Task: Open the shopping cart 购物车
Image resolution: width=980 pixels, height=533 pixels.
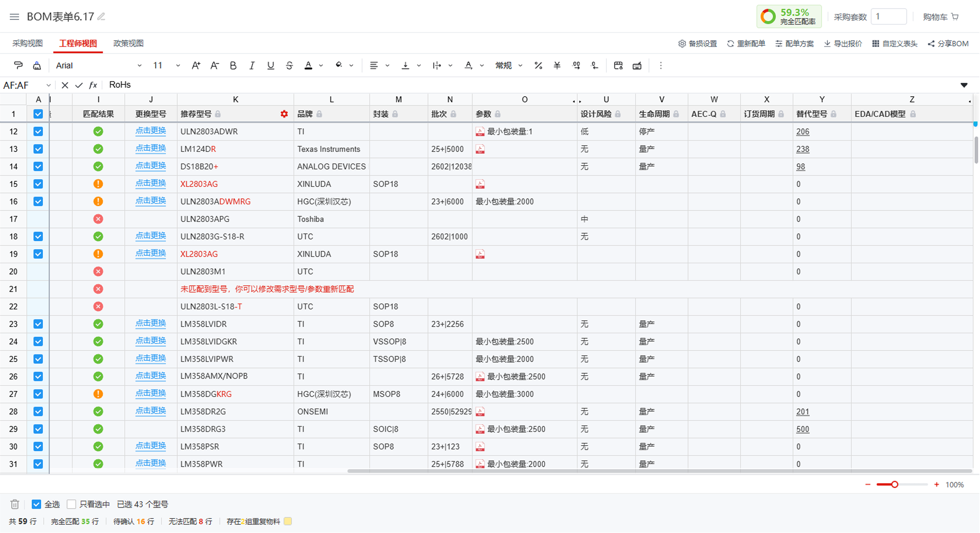Action: pos(941,17)
